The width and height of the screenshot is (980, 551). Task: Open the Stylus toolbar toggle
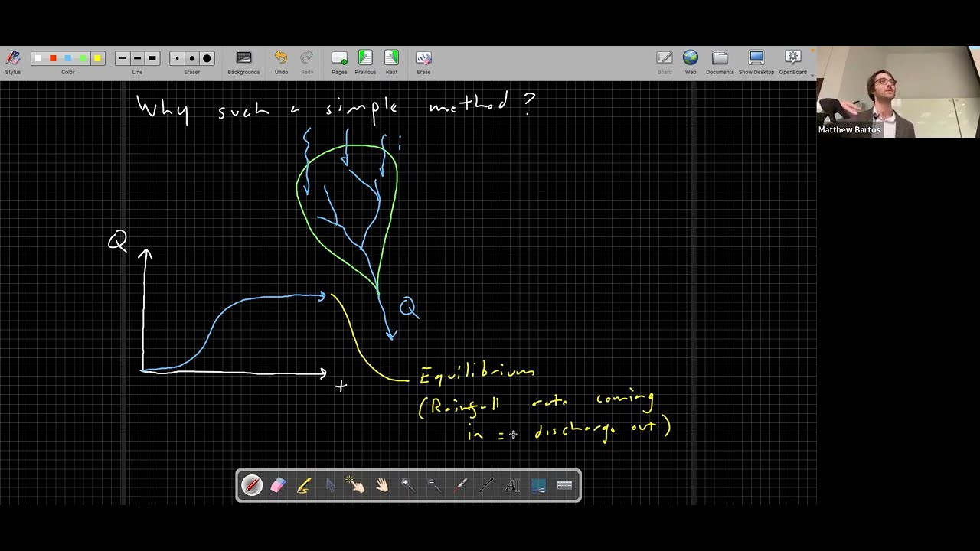(13, 61)
